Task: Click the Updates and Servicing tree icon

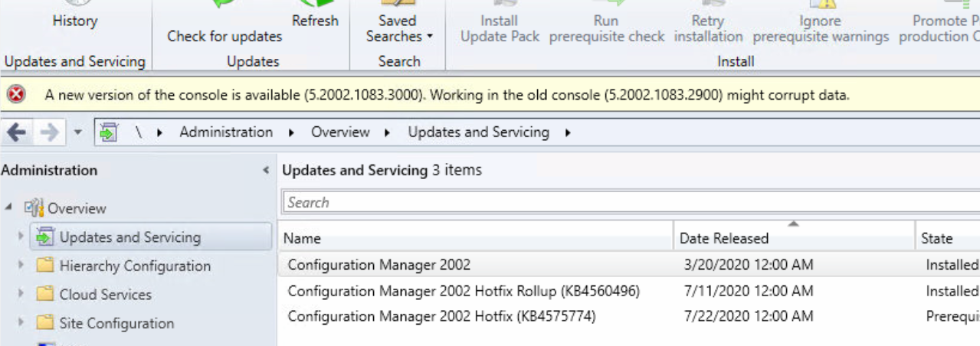Action: [46, 237]
